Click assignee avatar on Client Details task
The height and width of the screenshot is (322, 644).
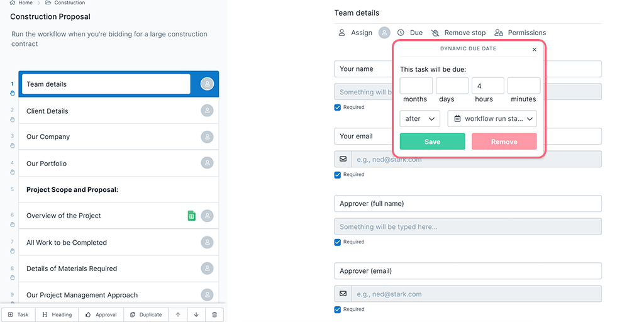tap(207, 111)
